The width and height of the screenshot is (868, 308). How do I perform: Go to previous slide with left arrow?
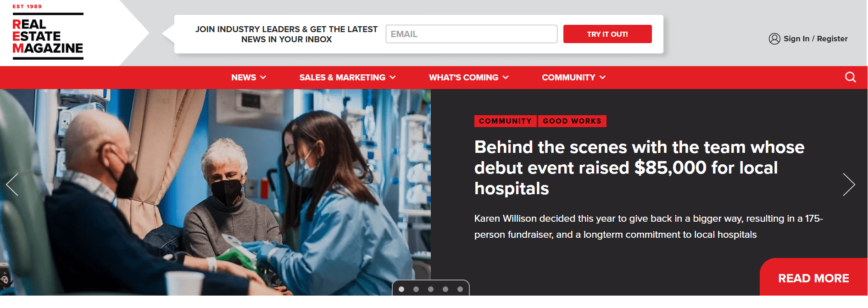tap(12, 185)
